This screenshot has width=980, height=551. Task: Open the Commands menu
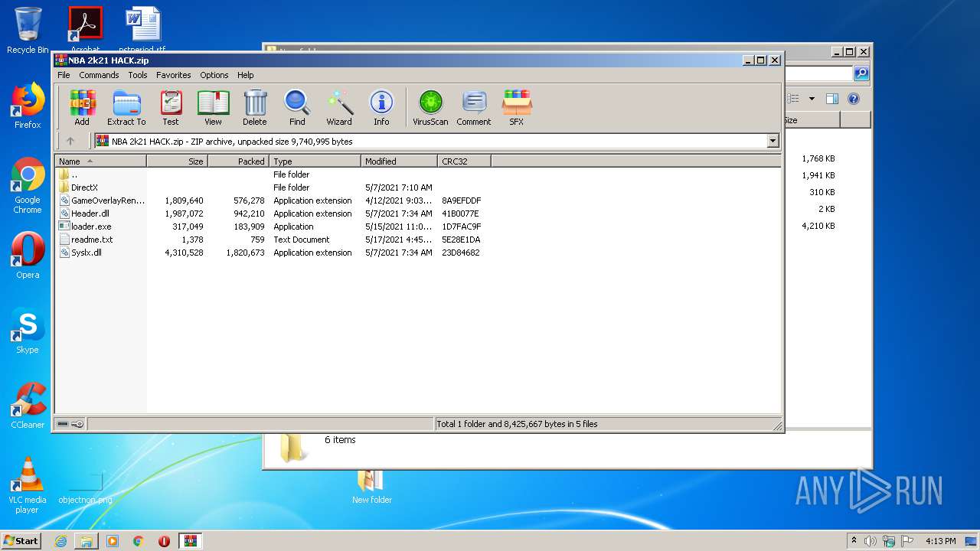(99, 75)
